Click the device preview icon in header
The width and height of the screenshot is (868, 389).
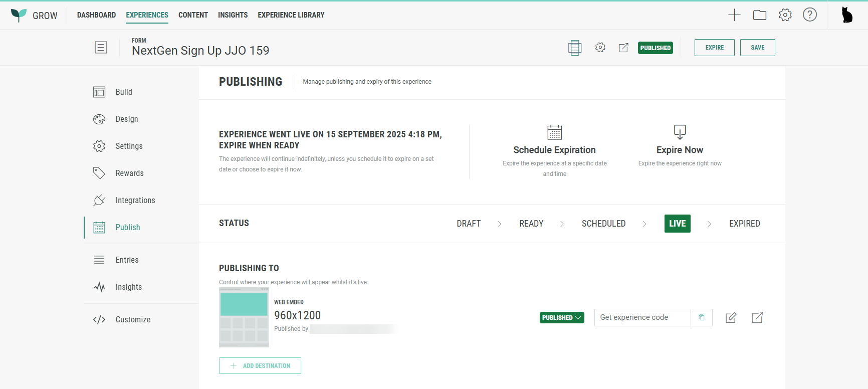pyautogui.click(x=575, y=48)
